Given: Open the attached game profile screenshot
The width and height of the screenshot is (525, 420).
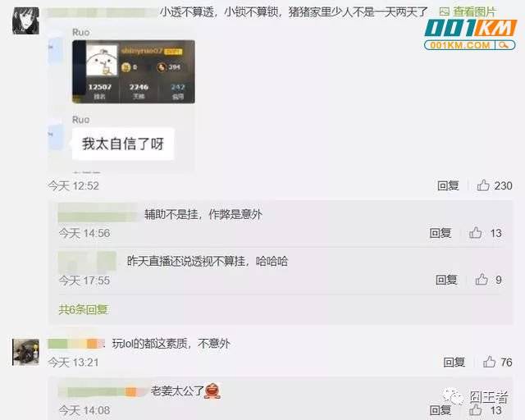Looking at the screenshot, I should click(134, 71).
